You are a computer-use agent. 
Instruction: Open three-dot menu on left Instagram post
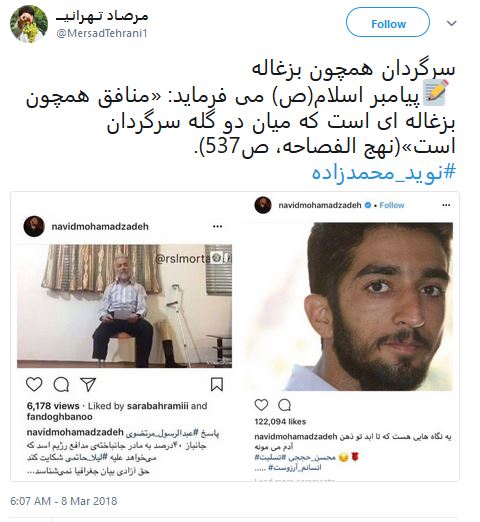tap(217, 226)
